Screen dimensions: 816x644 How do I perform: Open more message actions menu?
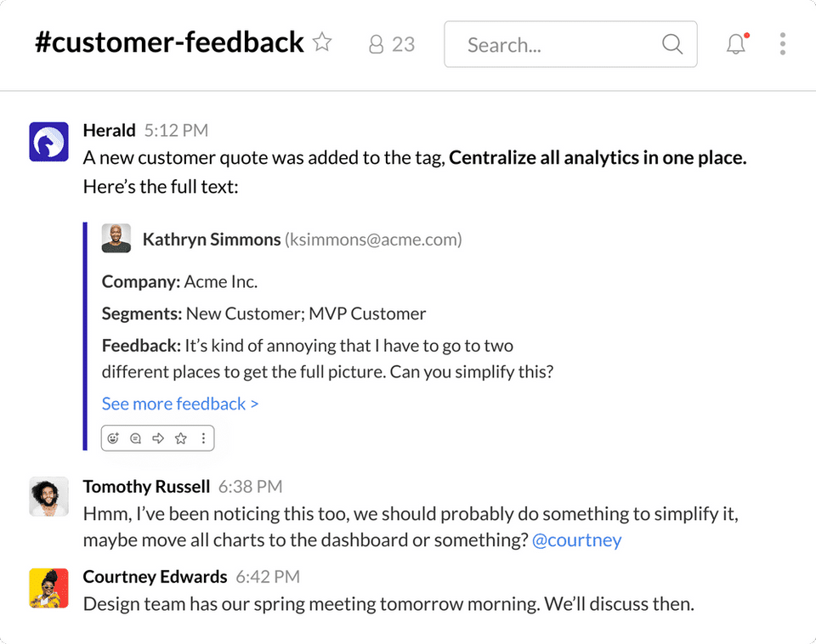tap(203, 438)
